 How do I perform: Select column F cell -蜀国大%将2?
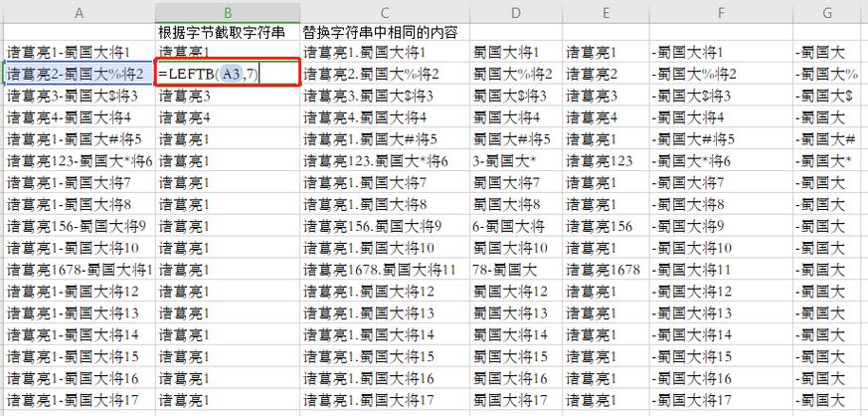(721, 74)
